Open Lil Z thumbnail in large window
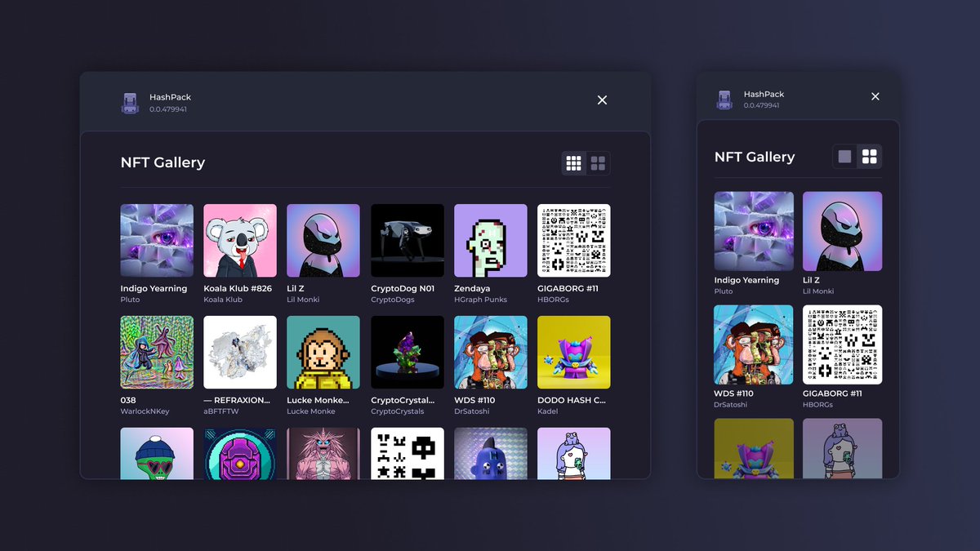This screenshot has width=980, height=551. coord(323,240)
